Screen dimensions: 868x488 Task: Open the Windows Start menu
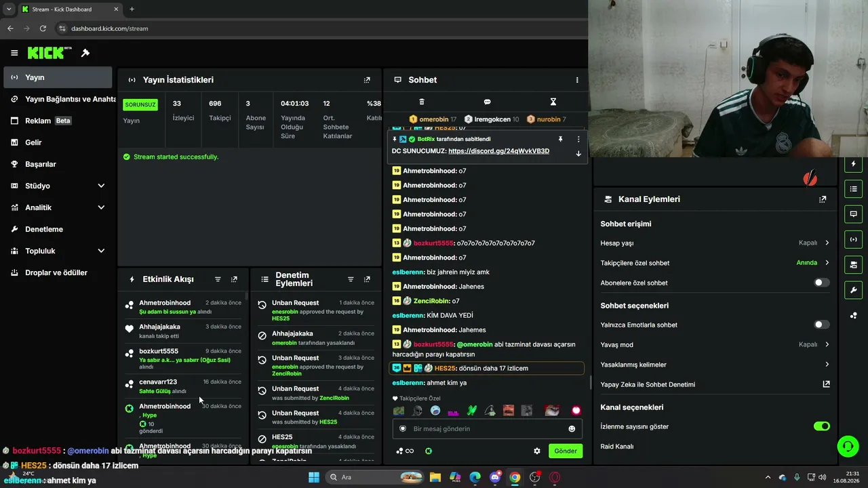pyautogui.click(x=314, y=477)
